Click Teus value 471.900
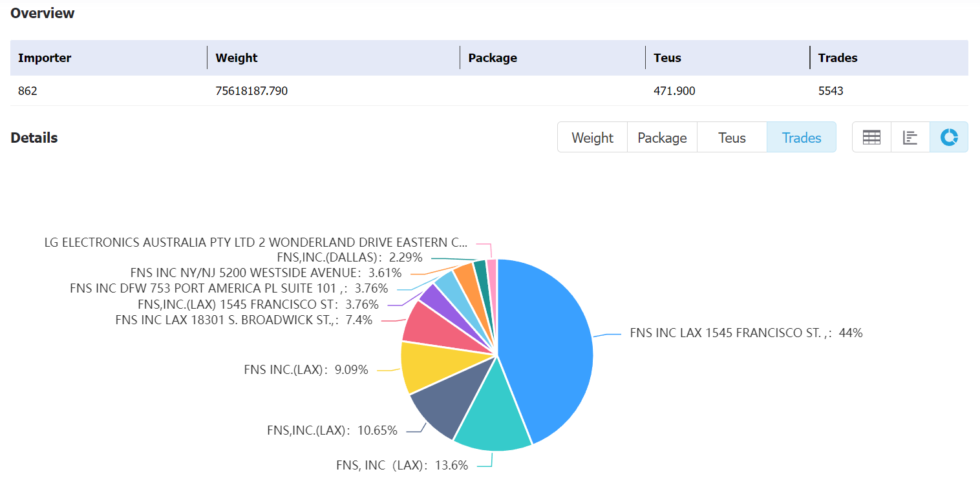This screenshot has width=980, height=496. click(x=674, y=91)
